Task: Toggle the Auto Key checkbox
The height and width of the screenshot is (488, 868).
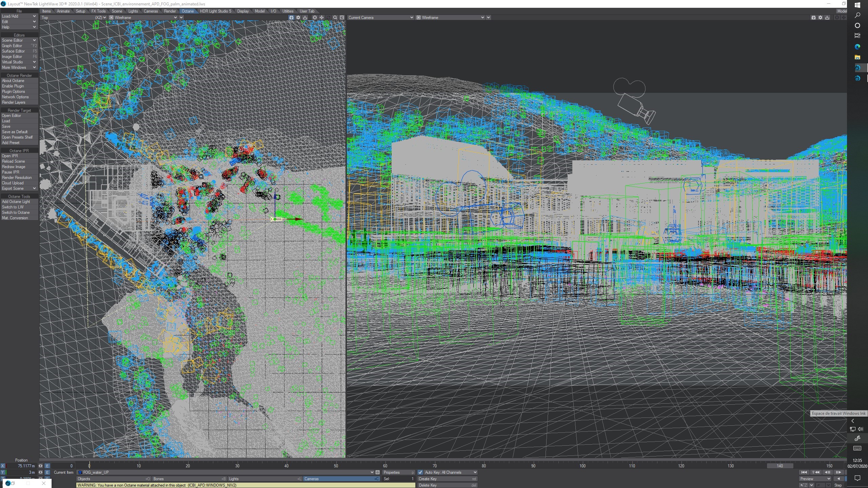Action: click(420, 472)
